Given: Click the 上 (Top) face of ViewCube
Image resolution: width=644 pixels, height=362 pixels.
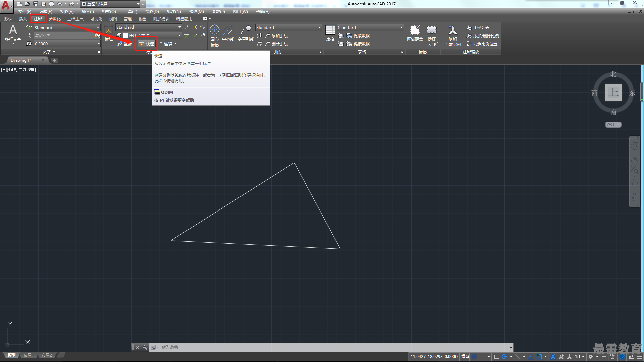Looking at the screenshot, I should pos(613,93).
